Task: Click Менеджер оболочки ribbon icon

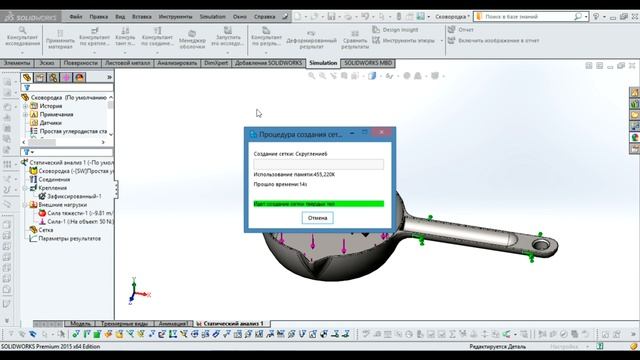Action: point(192,39)
